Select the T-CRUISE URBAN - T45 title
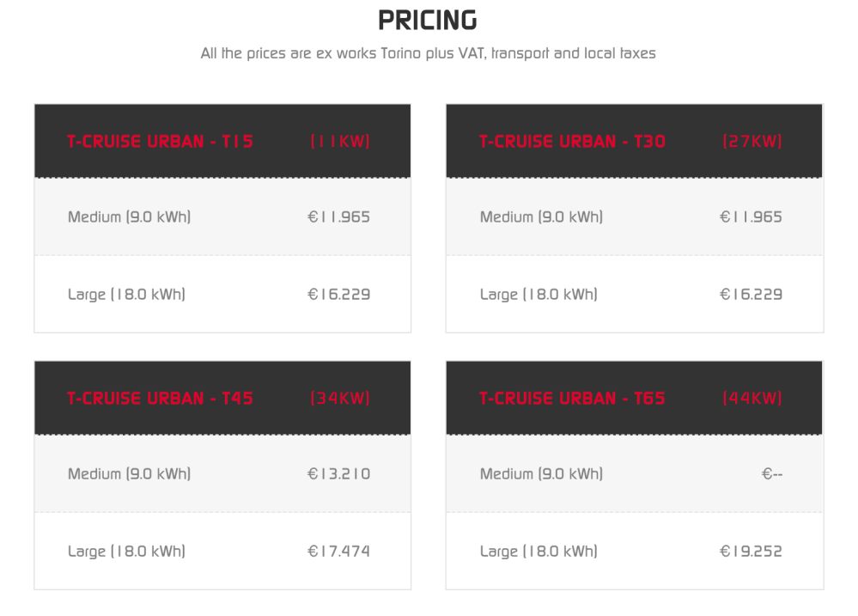This screenshot has height=616, width=858. (161, 399)
